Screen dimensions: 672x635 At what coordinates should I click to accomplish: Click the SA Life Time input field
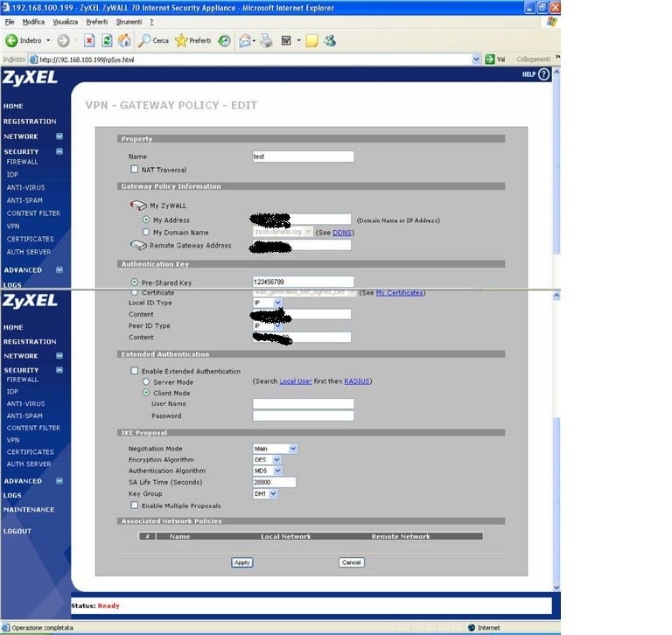[274, 482]
